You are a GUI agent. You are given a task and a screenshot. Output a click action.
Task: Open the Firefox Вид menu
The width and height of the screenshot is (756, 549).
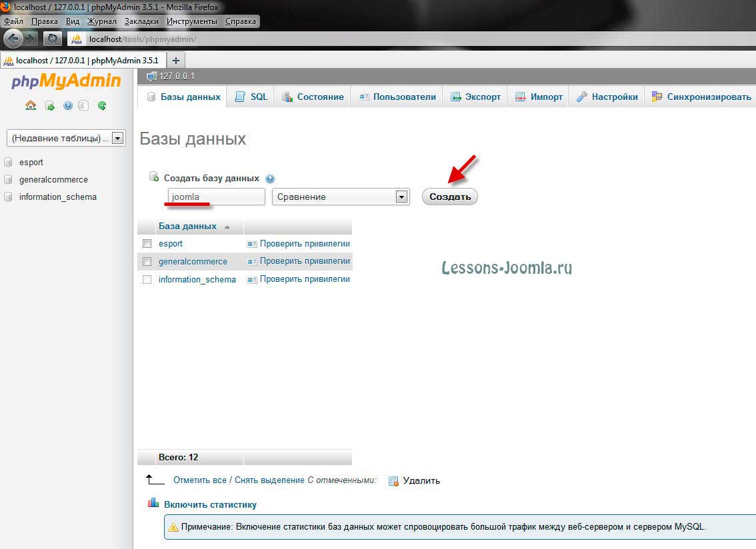(72, 21)
